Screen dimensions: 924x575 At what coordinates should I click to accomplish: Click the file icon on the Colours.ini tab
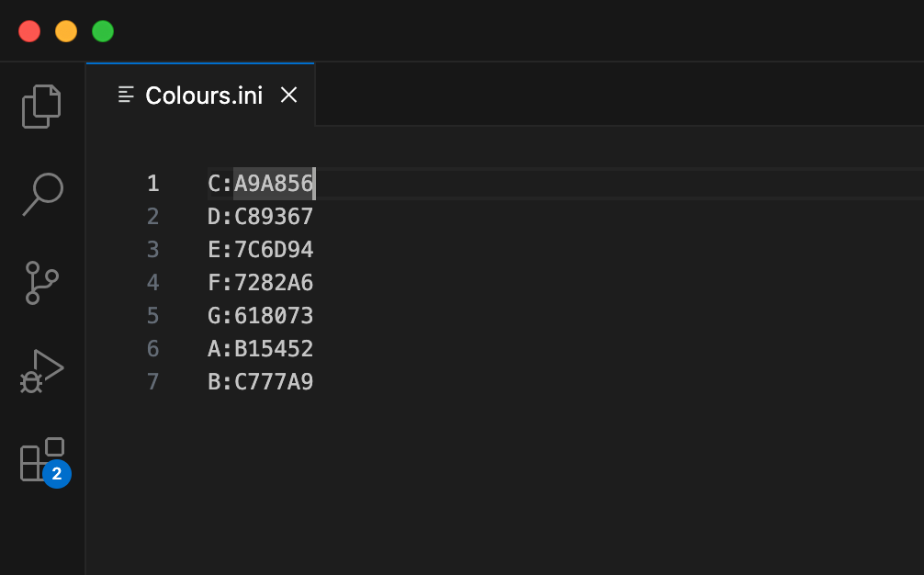(x=127, y=95)
